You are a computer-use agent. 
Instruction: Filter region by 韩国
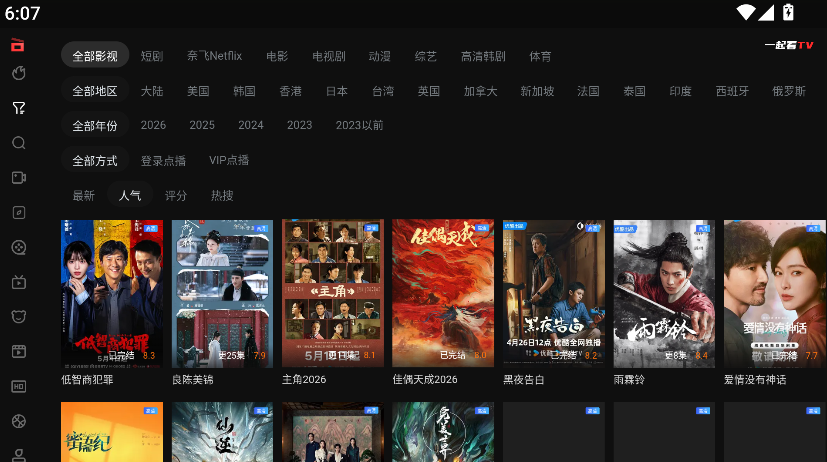point(244,91)
